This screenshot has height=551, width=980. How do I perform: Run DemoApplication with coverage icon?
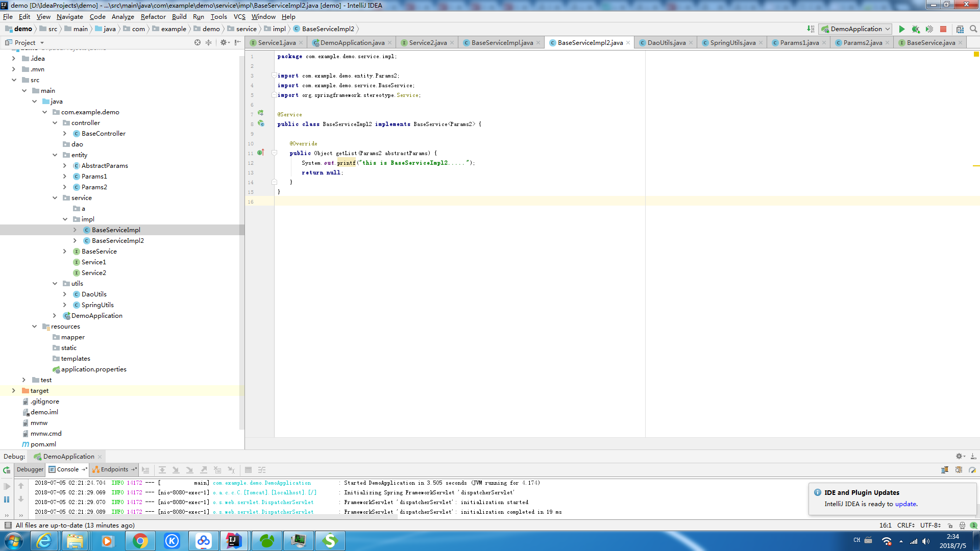929,29
